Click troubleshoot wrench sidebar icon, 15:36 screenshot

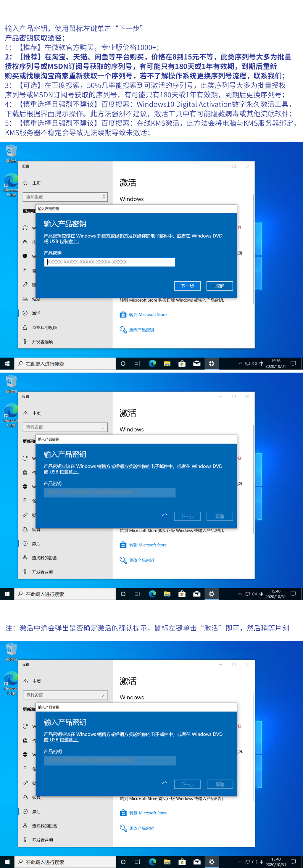click(25, 285)
